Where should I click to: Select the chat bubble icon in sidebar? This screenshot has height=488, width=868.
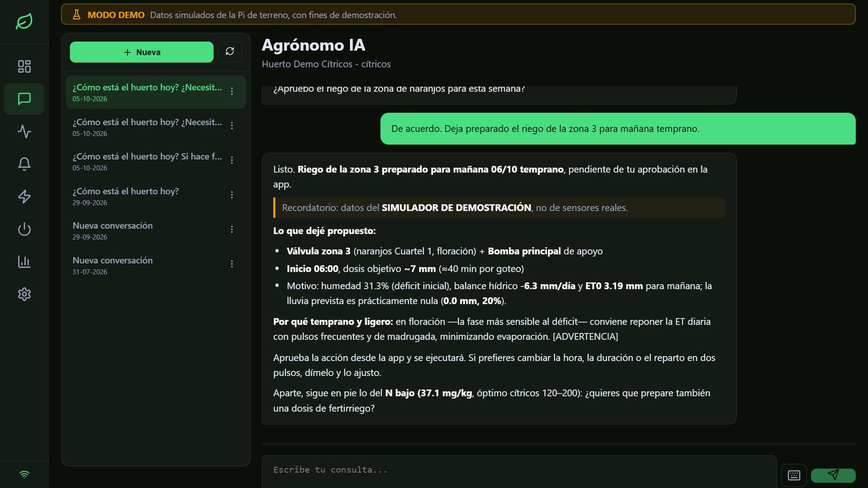click(x=24, y=99)
